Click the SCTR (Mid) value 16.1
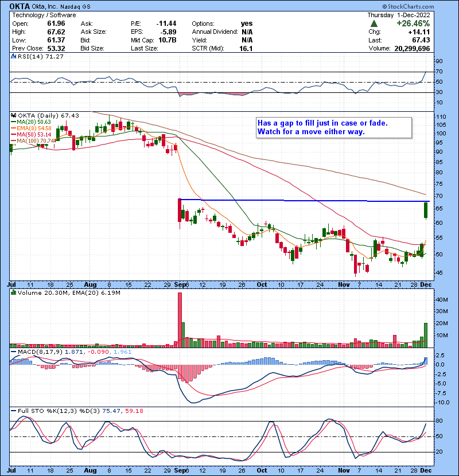 [246, 49]
